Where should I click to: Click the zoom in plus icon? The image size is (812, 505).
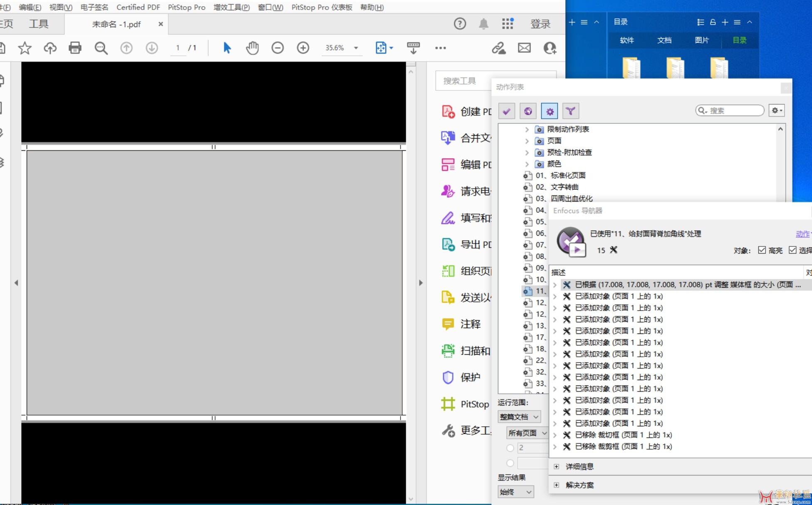303,48
